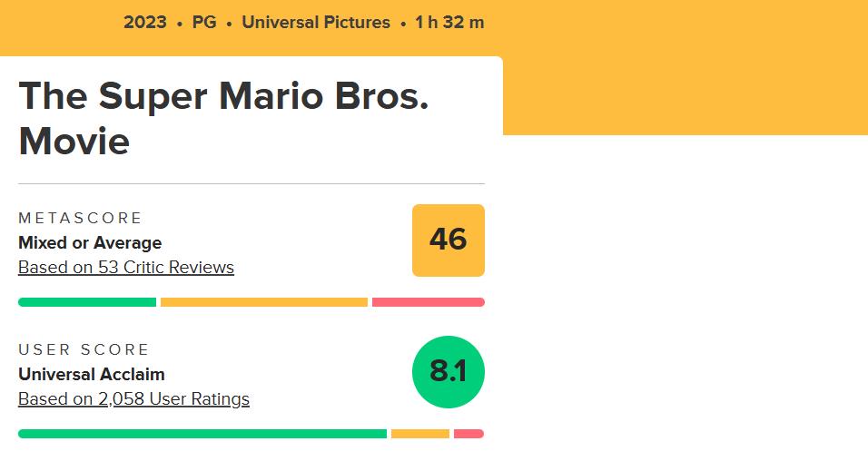Click the yellow 46 Metascore badge

tap(448, 240)
